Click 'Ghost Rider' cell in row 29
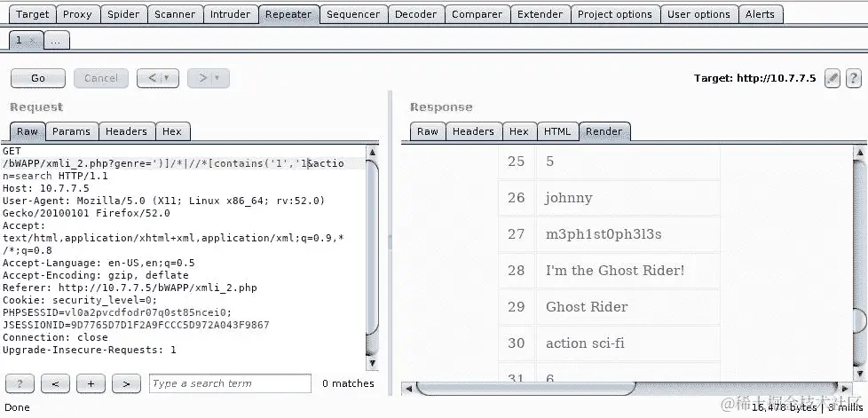This screenshot has height=418, width=868. click(627, 307)
